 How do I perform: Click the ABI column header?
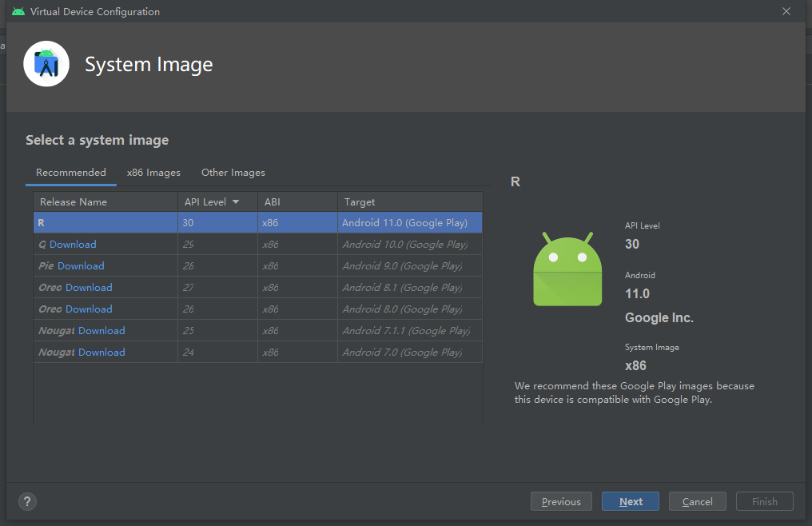(x=273, y=201)
